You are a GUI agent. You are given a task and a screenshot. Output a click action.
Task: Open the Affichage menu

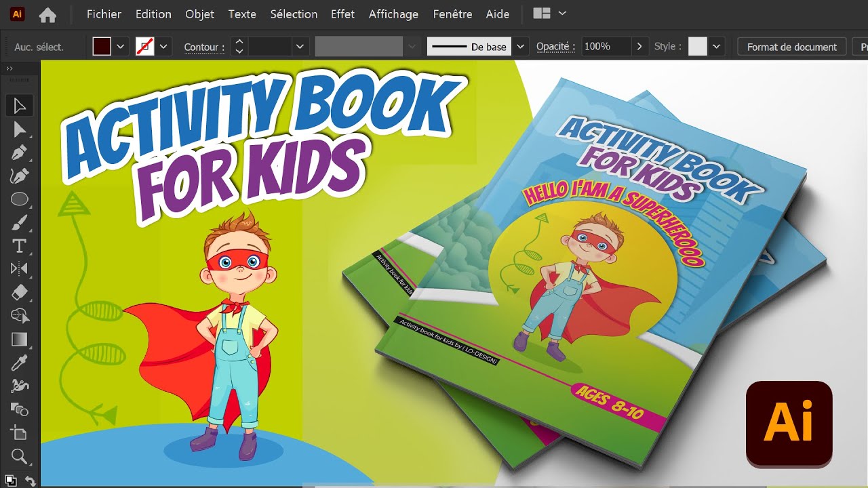pos(393,14)
